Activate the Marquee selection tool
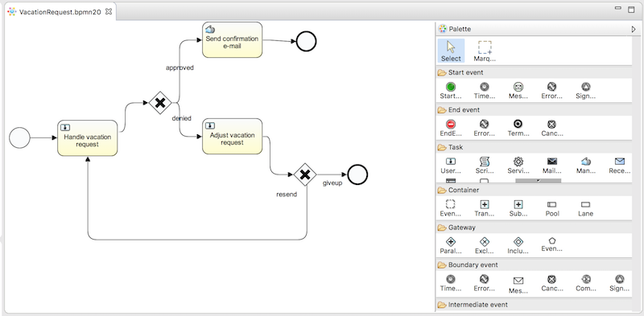The width and height of the screenshot is (644, 316). coord(485,51)
